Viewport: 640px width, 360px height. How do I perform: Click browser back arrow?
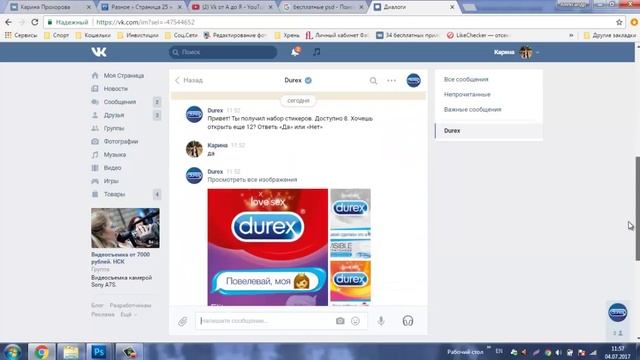point(9,22)
